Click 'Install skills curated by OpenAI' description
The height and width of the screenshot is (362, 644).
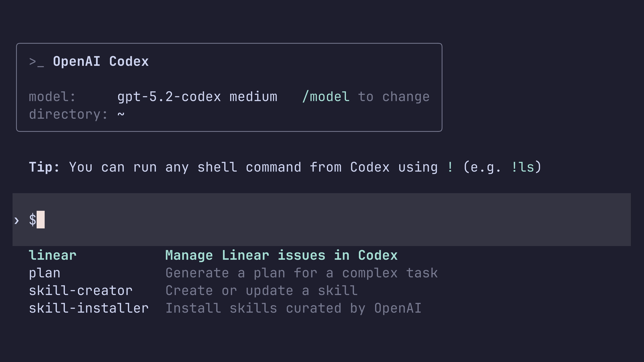click(x=293, y=308)
